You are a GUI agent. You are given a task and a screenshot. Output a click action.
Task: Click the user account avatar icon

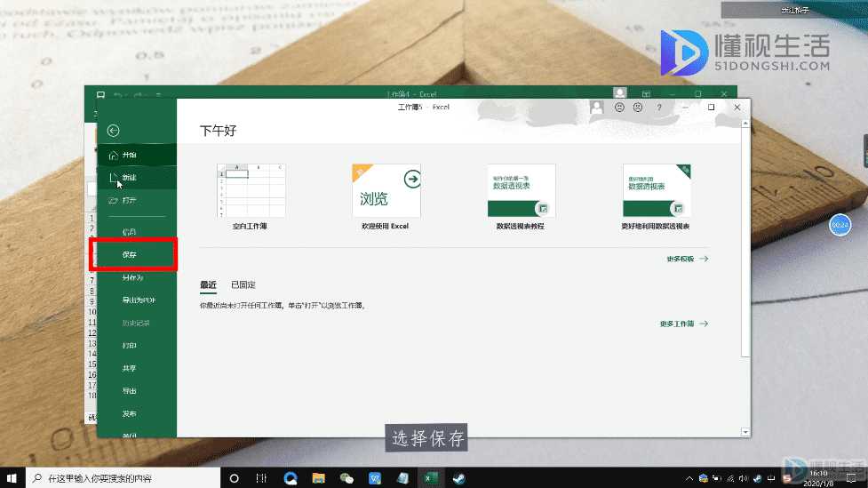click(596, 108)
